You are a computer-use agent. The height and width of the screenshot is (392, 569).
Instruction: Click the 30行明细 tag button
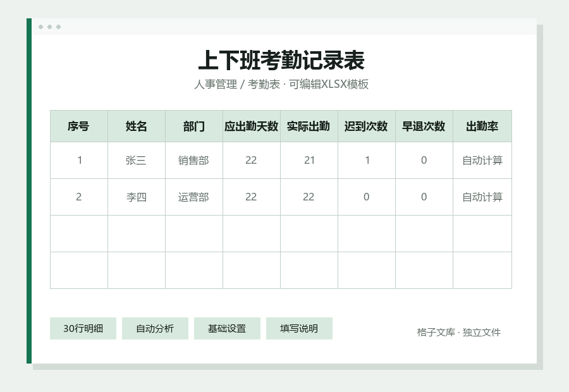pos(83,329)
